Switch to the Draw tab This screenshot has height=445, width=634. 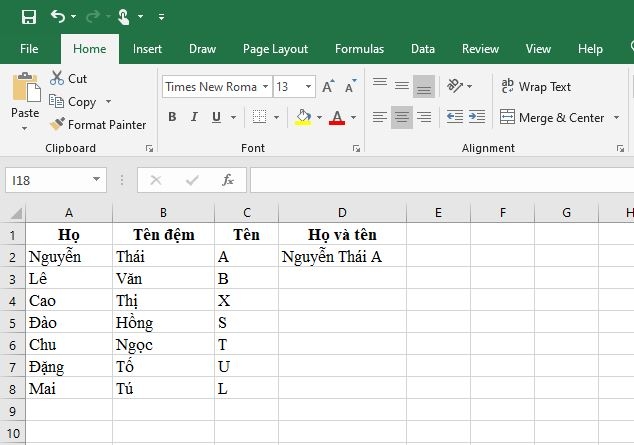[203, 49]
